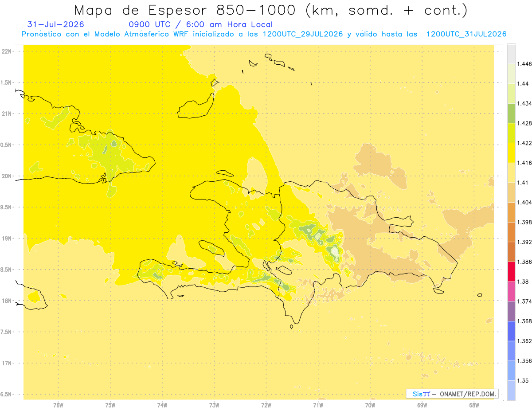532x411 pixels.
Task: Pick the pale yellow legend swatch above 1.41
Action: (x=511, y=172)
